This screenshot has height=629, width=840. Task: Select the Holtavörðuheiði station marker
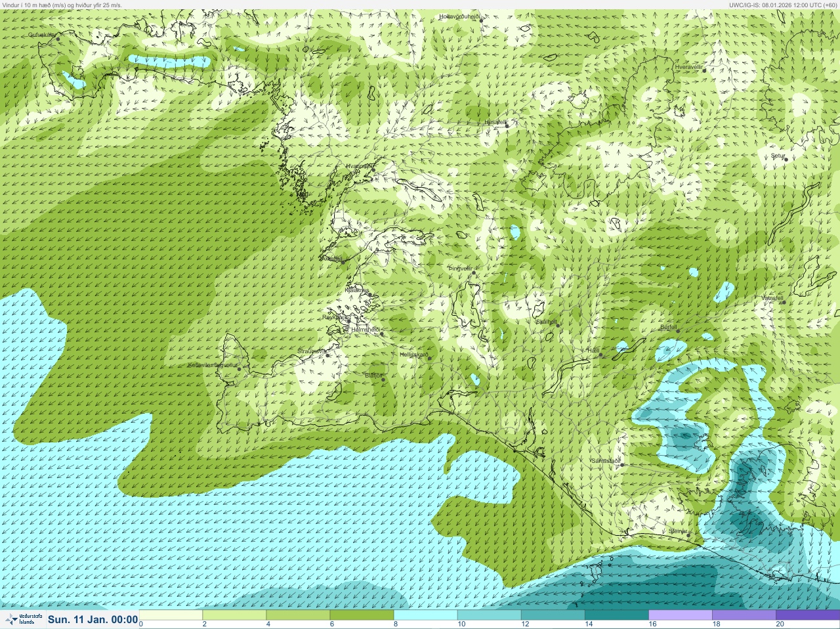481,20
